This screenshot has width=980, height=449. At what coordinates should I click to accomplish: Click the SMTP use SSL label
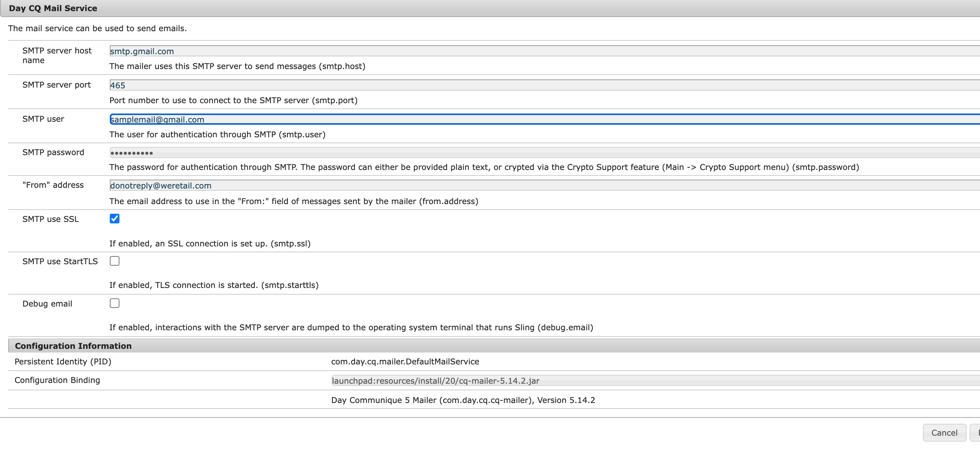click(50, 219)
